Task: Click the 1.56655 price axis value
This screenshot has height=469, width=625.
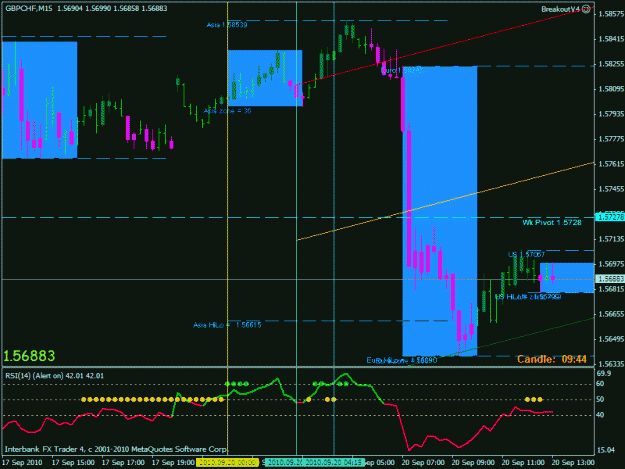Action: [x=611, y=314]
